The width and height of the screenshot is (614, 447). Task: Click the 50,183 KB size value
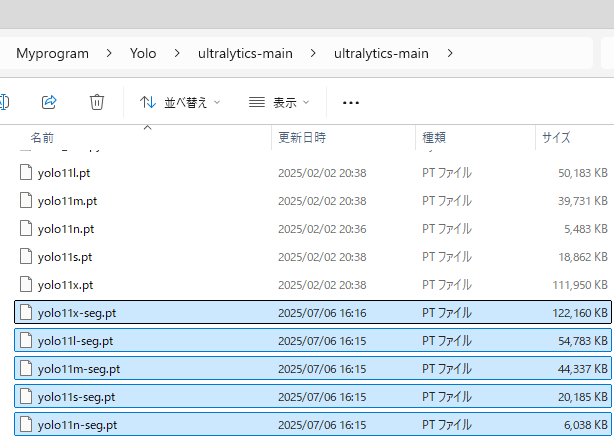[583, 173]
